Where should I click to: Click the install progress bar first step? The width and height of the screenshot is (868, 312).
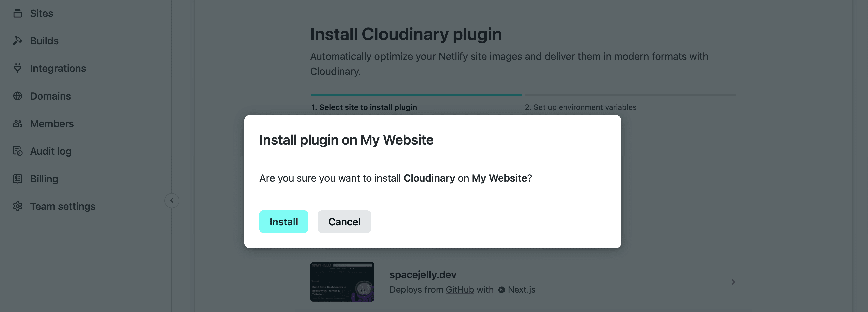pyautogui.click(x=416, y=95)
